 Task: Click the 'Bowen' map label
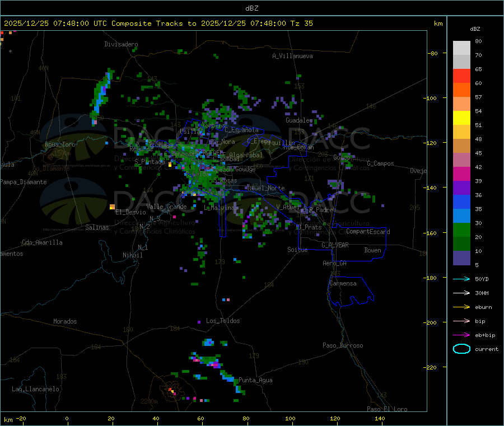[372, 250]
